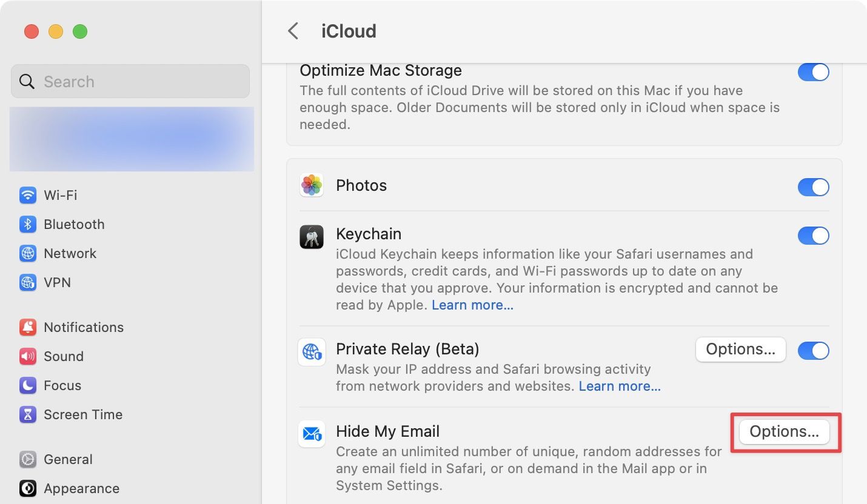Open Notifications settings
The image size is (867, 504).
pyautogui.click(x=83, y=327)
